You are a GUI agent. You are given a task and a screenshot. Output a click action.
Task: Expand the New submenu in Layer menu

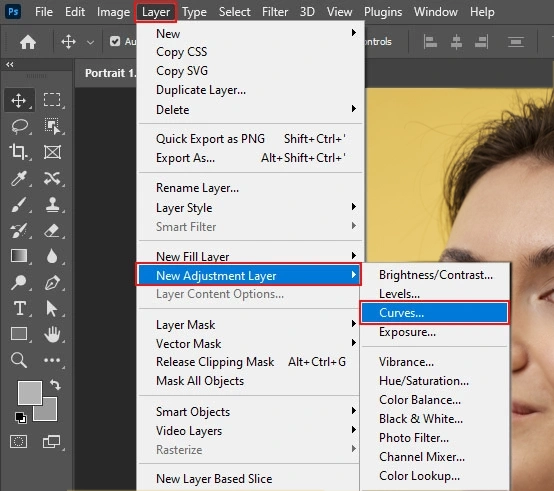point(250,34)
